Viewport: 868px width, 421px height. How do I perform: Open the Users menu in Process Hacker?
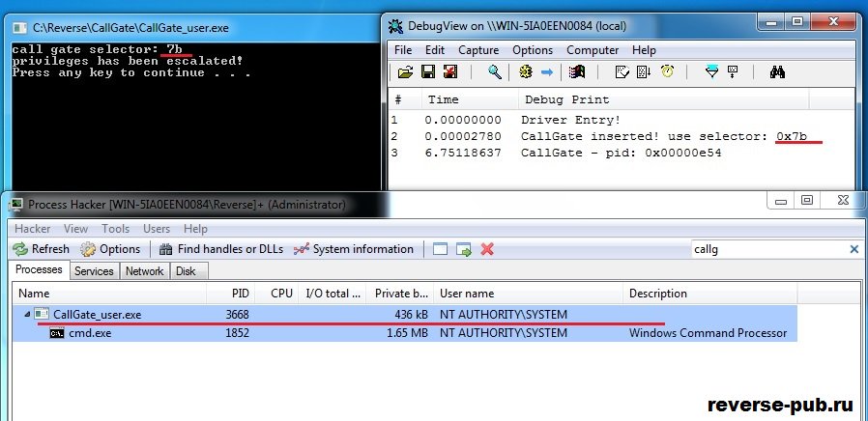[157, 229]
